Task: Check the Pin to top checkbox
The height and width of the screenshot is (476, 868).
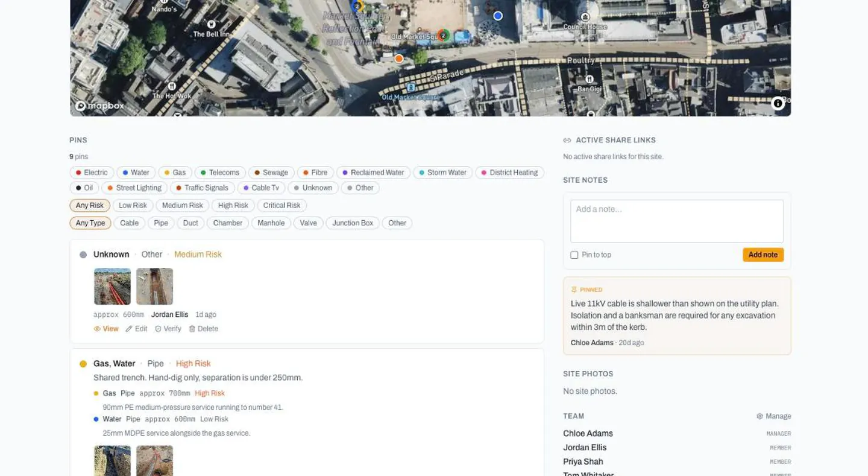Action: (x=574, y=255)
